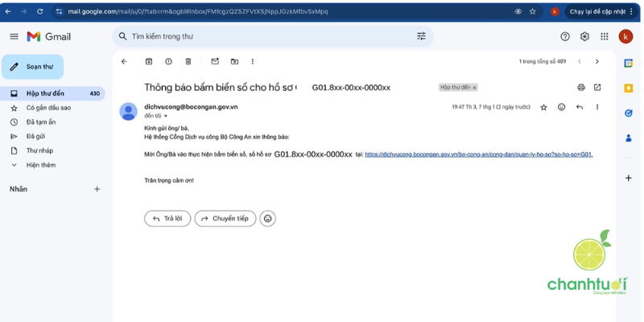
Task: Print the email using the printer icon
Action: [581, 87]
